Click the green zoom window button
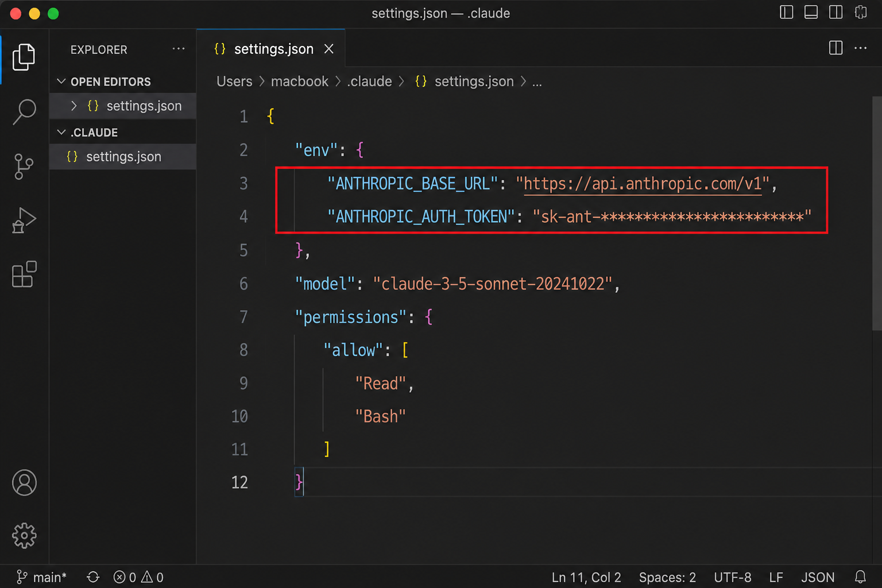 pos(53,13)
